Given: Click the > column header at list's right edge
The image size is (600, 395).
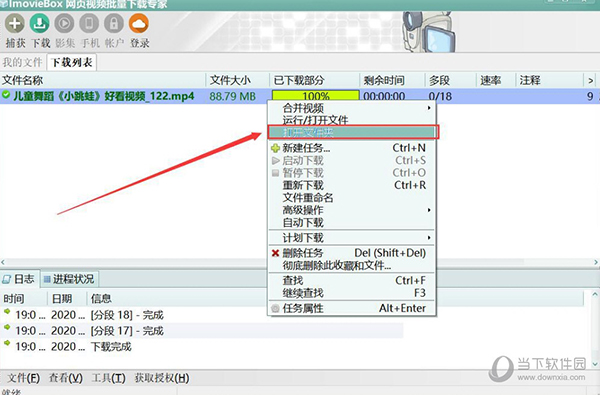Looking at the screenshot, I should click(x=591, y=80).
